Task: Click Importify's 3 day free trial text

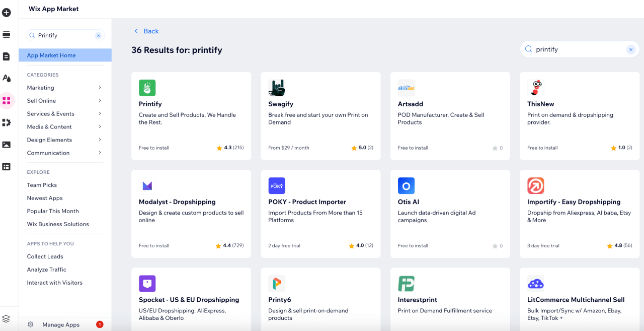Action: click(x=543, y=246)
